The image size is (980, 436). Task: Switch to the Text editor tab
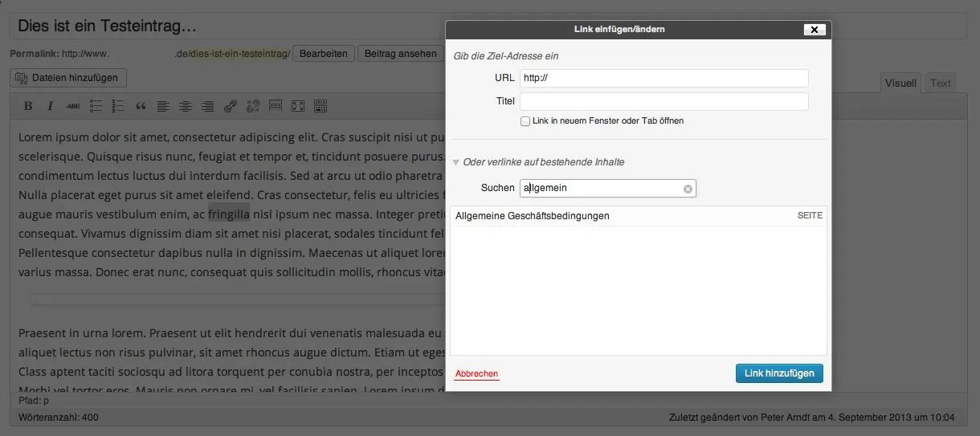coord(941,83)
